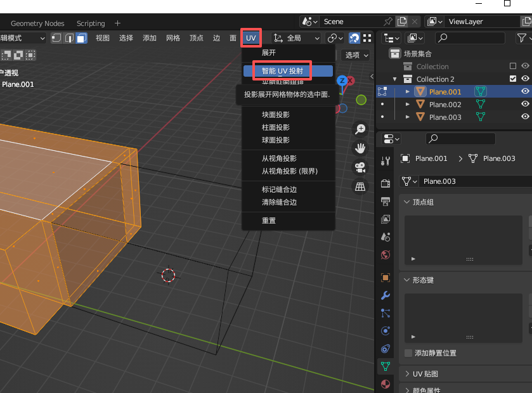Hide Plane.002 using its eye icon

click(x=525, y=105)
